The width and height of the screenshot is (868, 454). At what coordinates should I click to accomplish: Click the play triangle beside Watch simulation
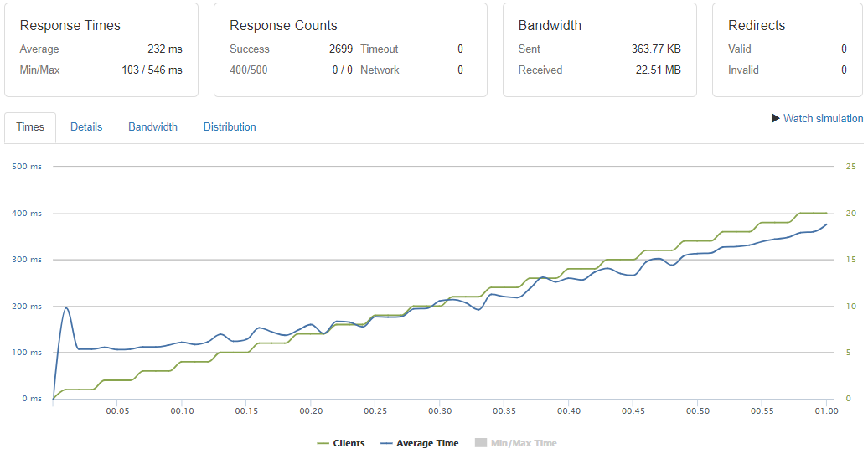click(x=776, y=118)
